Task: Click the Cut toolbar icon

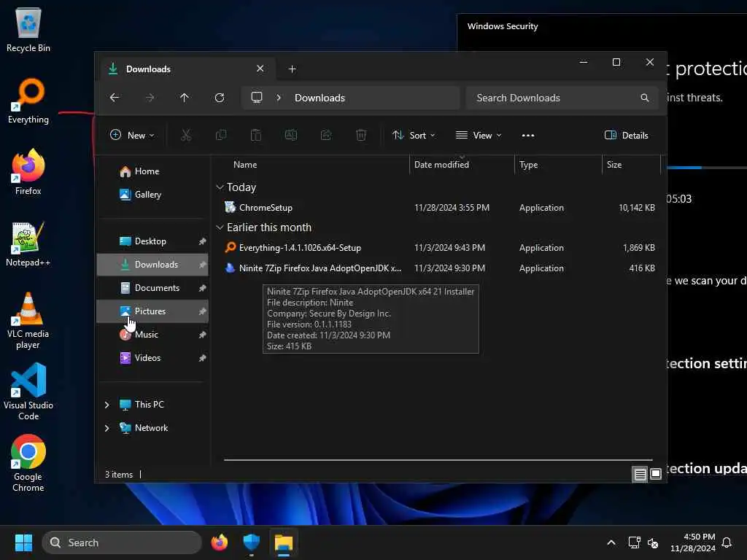Action: tap(186, 135)
